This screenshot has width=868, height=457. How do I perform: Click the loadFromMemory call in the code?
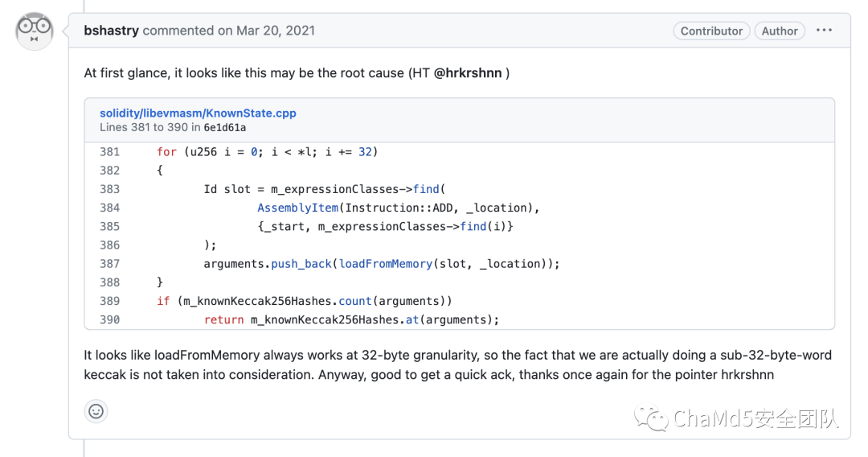pyautogui.click(x=385, y=264)
